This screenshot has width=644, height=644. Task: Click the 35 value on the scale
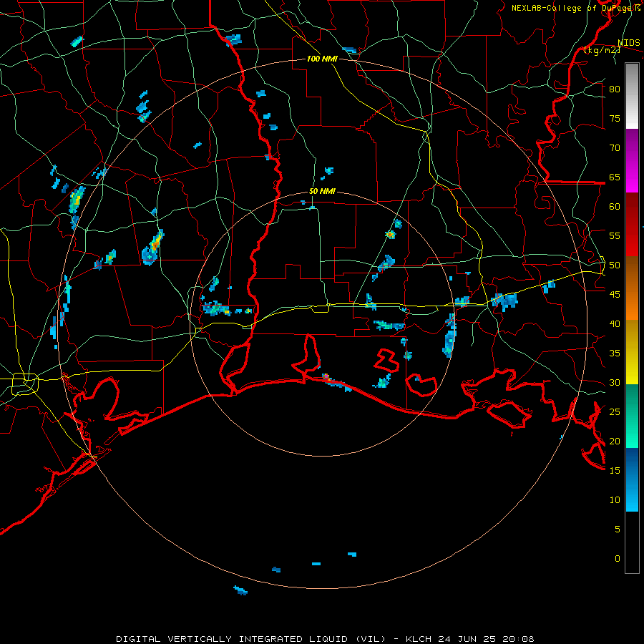[x=615, y=353]
